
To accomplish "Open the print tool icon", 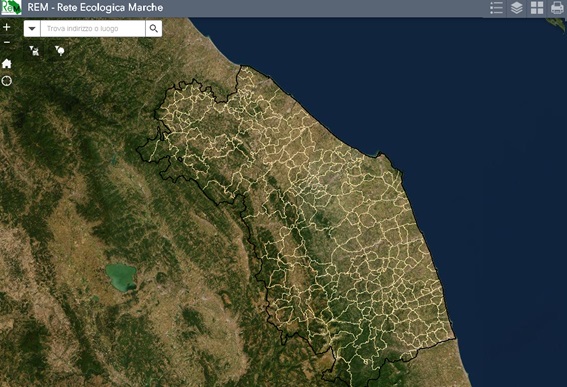I will (557, 8).
